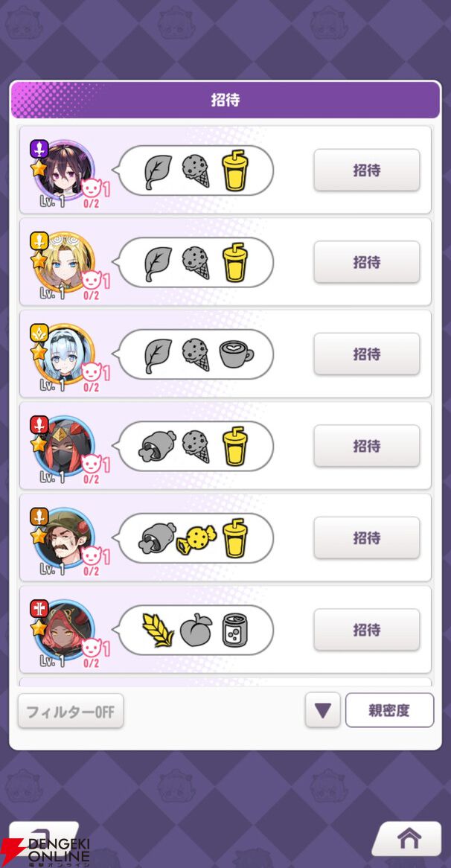This screenshot has width=451, height=868.
Task: Click the home icon button
Action: click(x=408, y=839)
